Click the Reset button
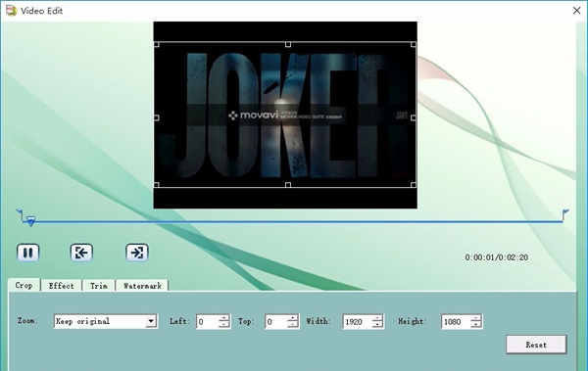 [536, 345]
